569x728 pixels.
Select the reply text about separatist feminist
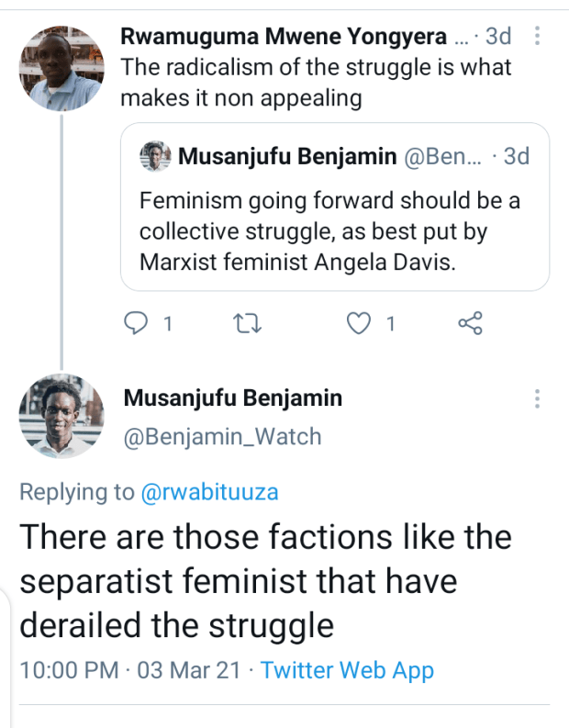[266, 580]
